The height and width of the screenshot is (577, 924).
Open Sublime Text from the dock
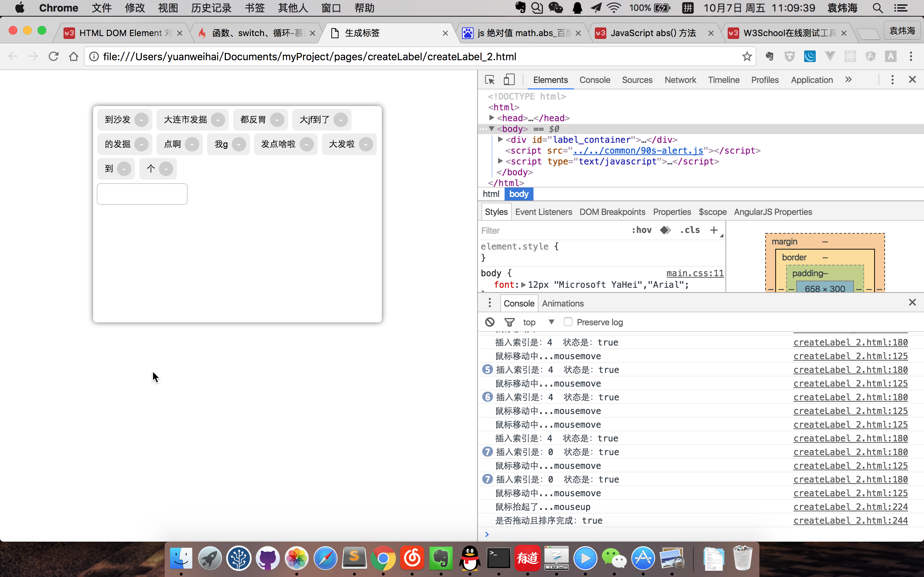354,558
